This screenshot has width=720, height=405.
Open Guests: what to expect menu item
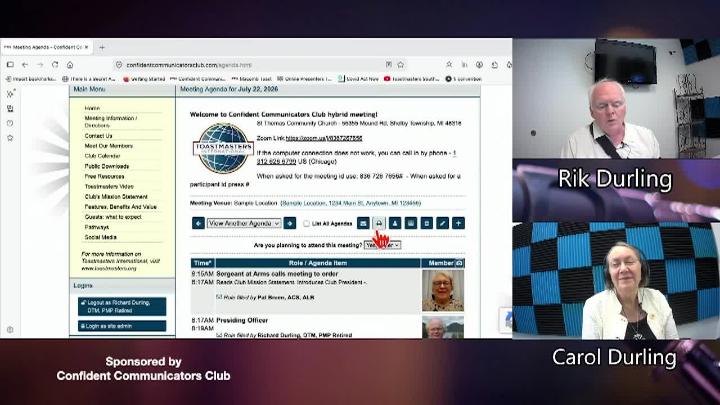(113, 217)
